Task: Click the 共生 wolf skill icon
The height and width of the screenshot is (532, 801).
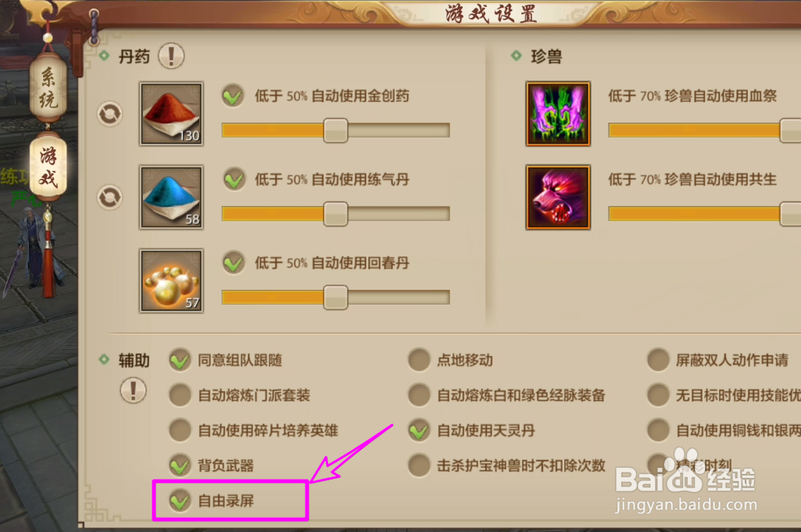Action: click(x=558, y=197)
